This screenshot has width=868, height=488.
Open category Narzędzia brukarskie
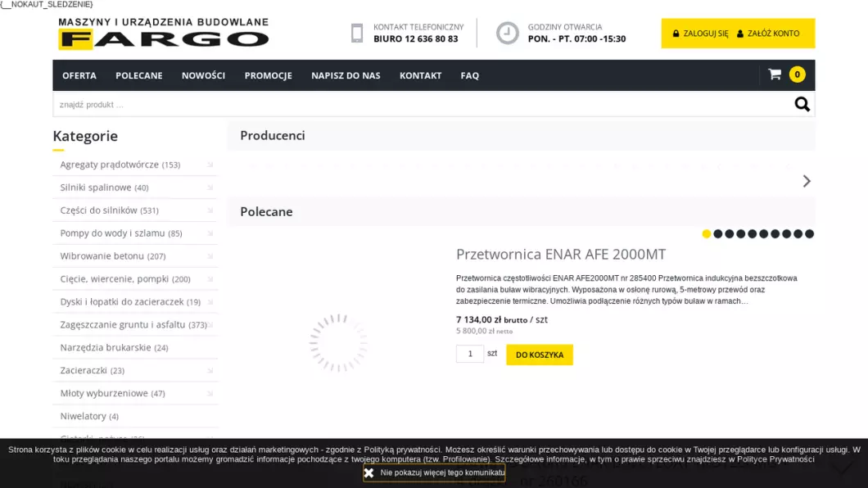[x=114, y=347]
